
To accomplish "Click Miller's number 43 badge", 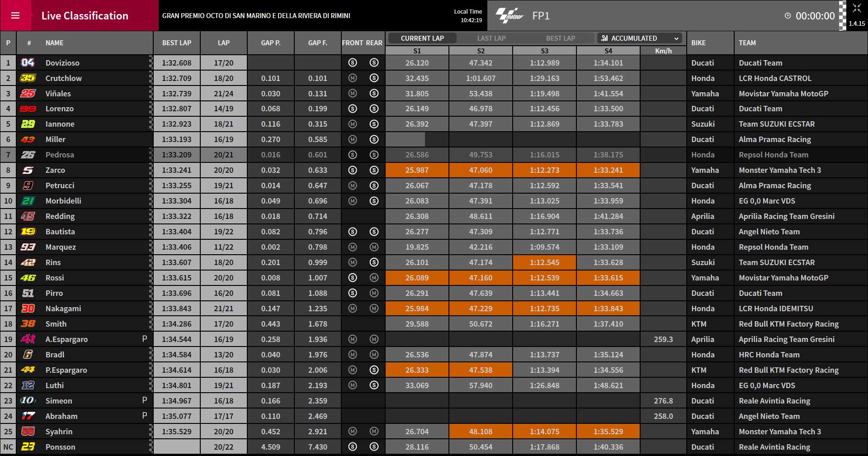I will click(28, 139).
